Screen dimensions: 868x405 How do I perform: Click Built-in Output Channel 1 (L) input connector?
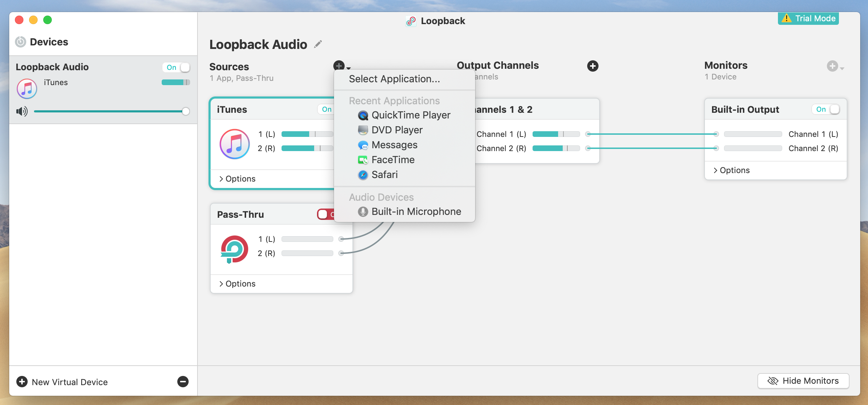(x=716, y=134)
